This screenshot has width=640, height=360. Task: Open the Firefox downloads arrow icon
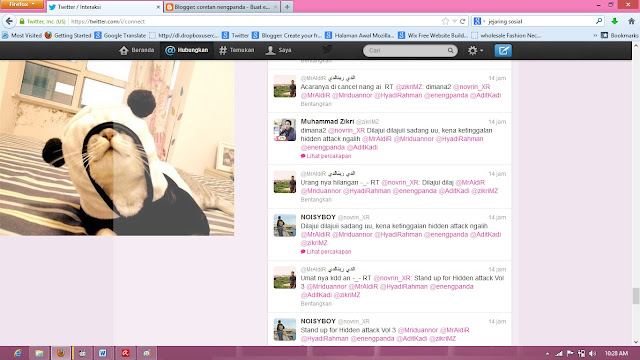click(x=614, y=21)
